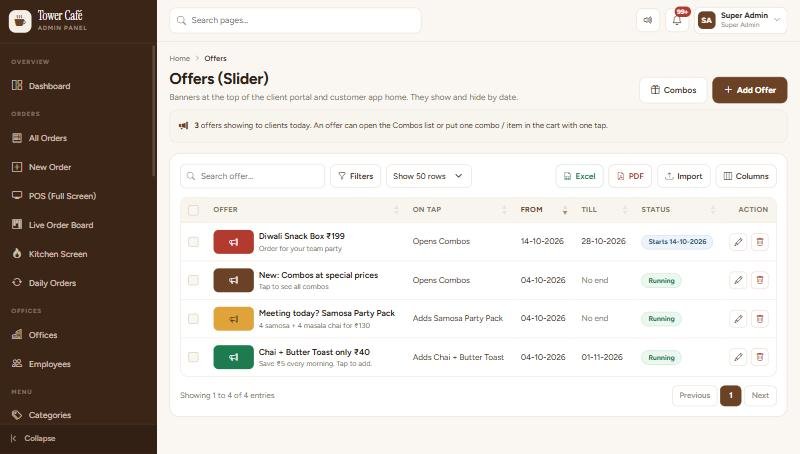Click the brown Combos offer banner thumbnail
This screenshot has width=800, height=454.
233,280
